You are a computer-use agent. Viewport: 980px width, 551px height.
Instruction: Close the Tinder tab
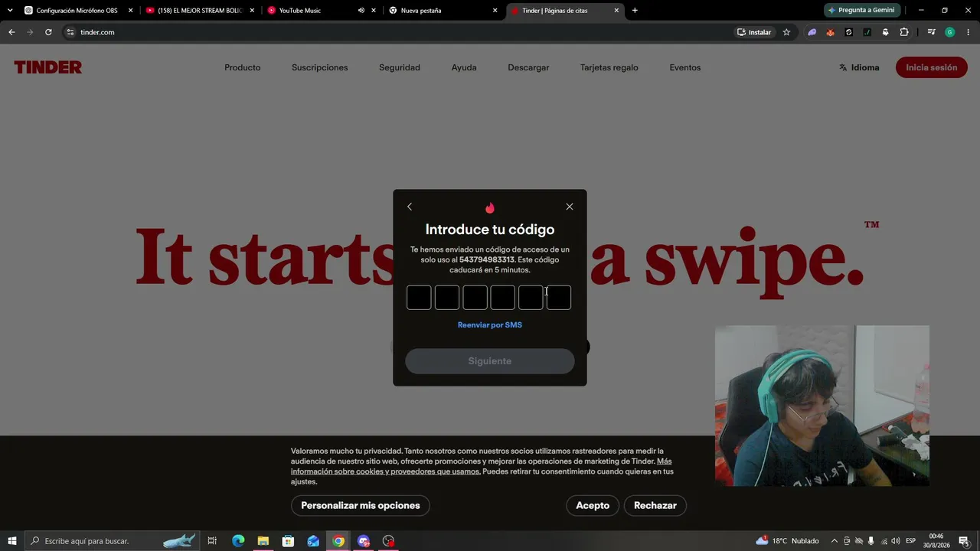[x=616, y=11]
